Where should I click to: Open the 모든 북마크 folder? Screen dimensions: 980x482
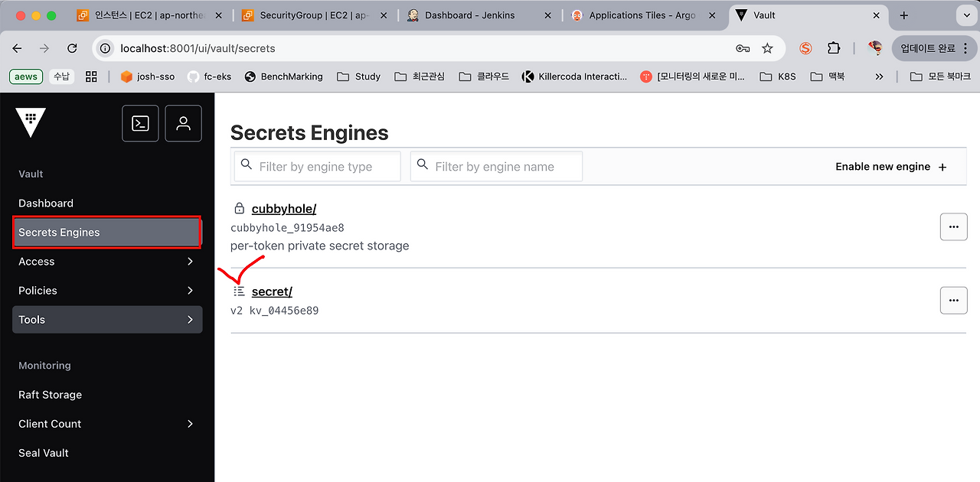pos(940,77)
